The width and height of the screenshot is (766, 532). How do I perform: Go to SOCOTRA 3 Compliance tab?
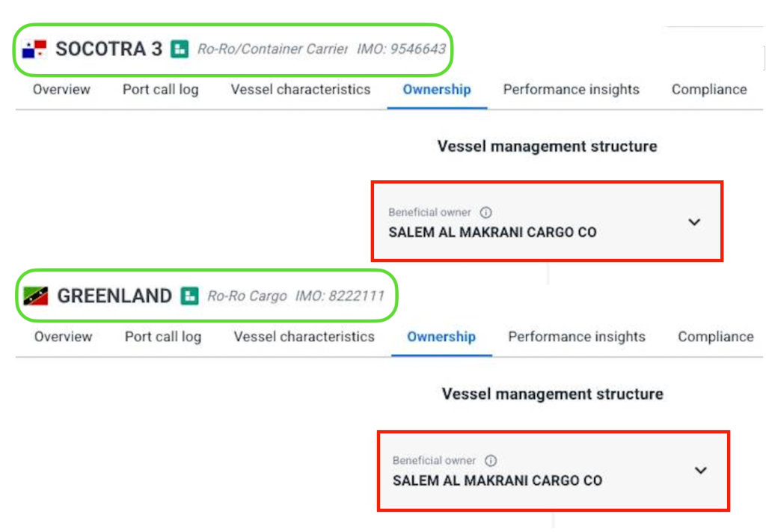pos(709,90)
